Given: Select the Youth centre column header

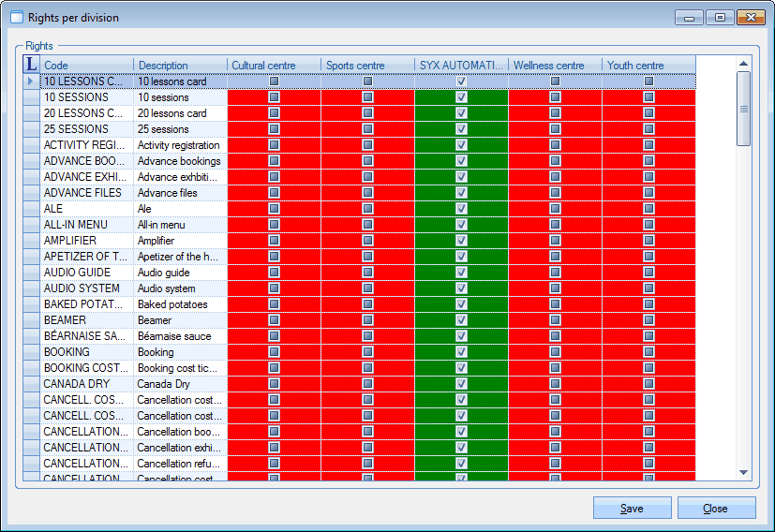Looking at the screenshot, I should point(648,66).
